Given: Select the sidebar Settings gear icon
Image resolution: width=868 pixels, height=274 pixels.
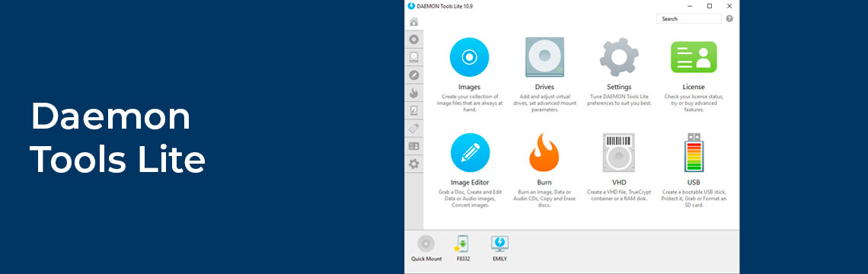Looking at the screenshot, I should pyautogui.click(x=413, y=164).
